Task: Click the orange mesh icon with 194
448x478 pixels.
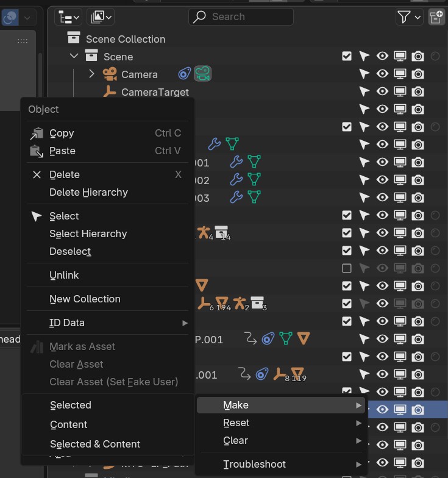Action: 222,304
